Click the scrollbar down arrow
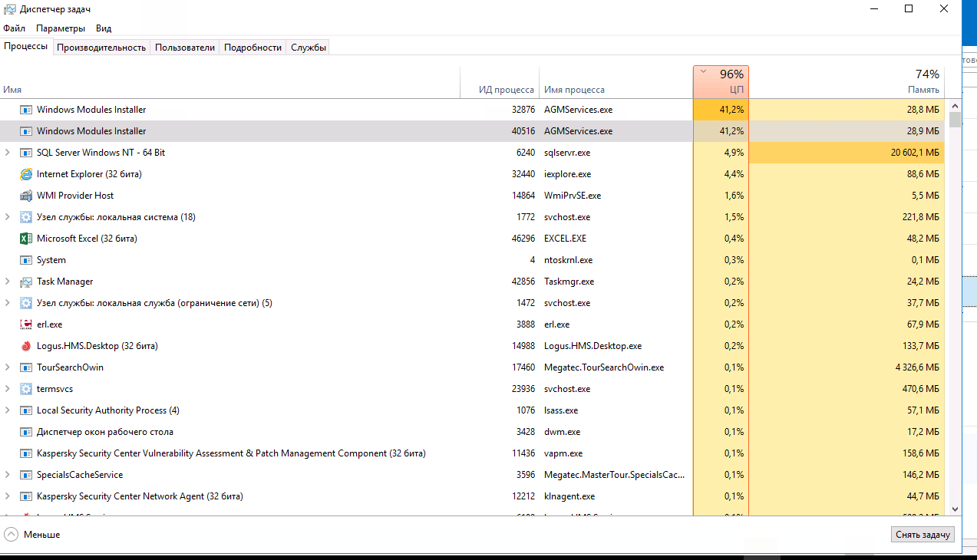The height and width of the screenshot is (560, 977). pyautogui.click(x=955, y=508)
